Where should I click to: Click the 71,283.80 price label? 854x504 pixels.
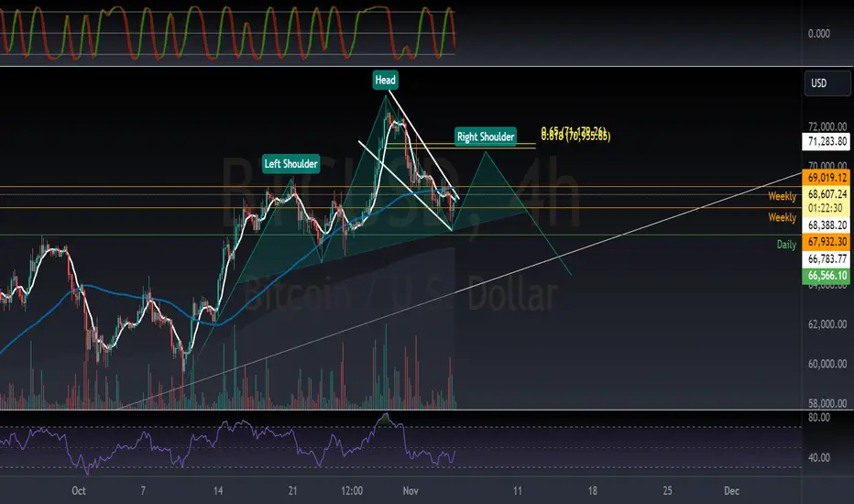coord(827,142)
